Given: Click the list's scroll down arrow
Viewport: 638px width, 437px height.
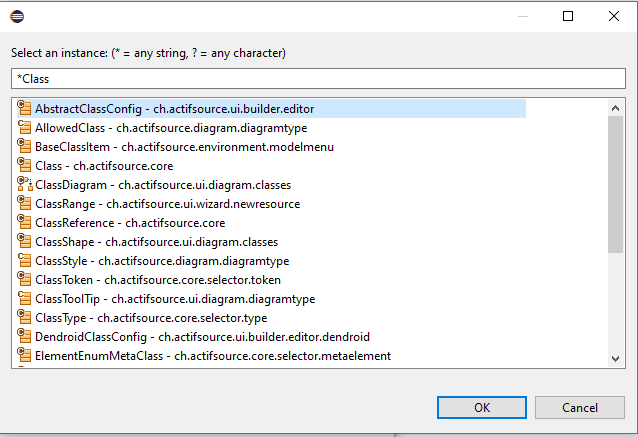Looking at the screenshot, I should click(616, 358).
